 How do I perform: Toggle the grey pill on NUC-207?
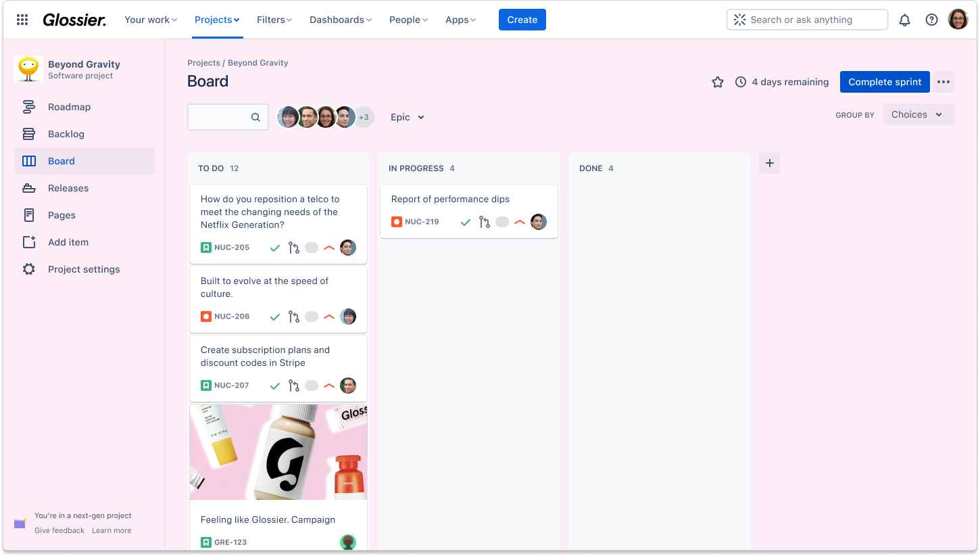[x=312, y=386]
